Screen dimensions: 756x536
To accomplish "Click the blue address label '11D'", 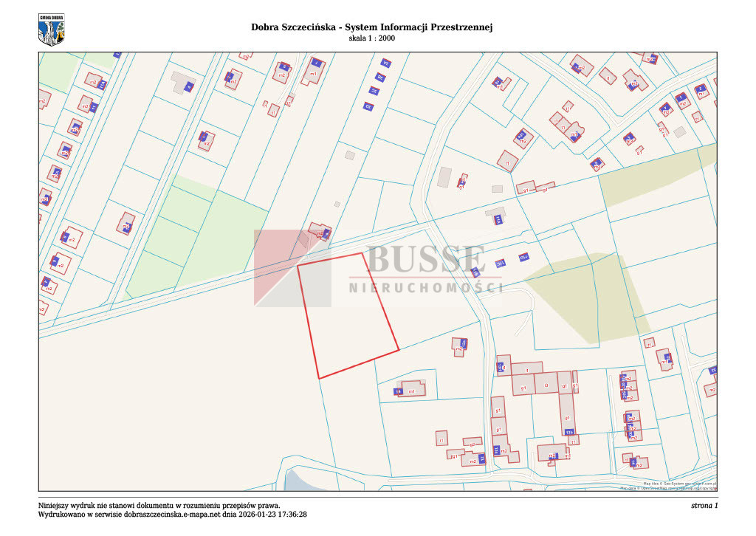I will [x=523, y=258].
